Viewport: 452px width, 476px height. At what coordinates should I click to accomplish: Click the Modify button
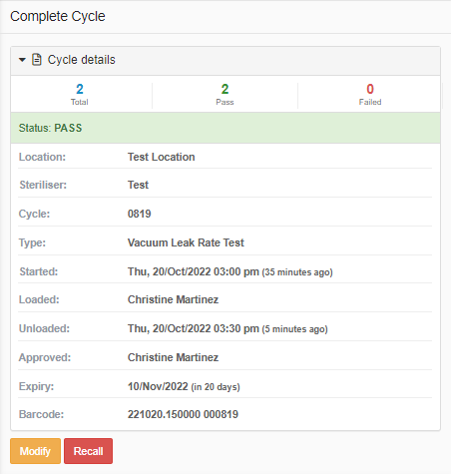pyautogui.click(x=35, y=451)
